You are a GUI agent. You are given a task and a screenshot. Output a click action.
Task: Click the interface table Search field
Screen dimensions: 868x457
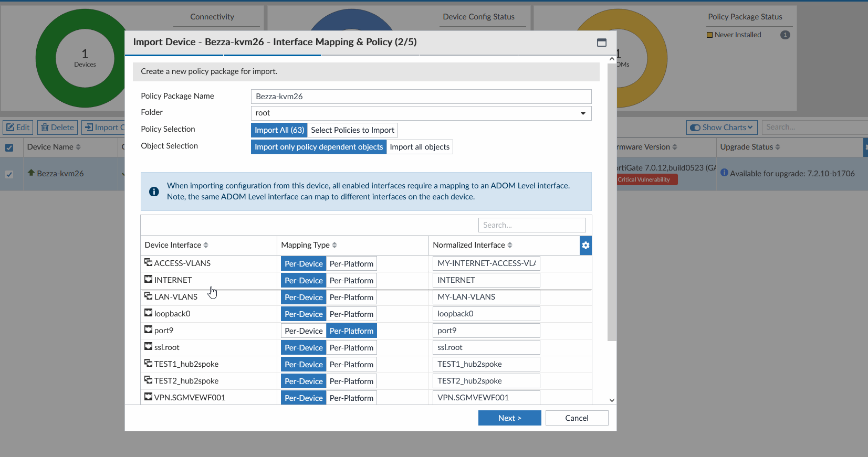[532, 225]
